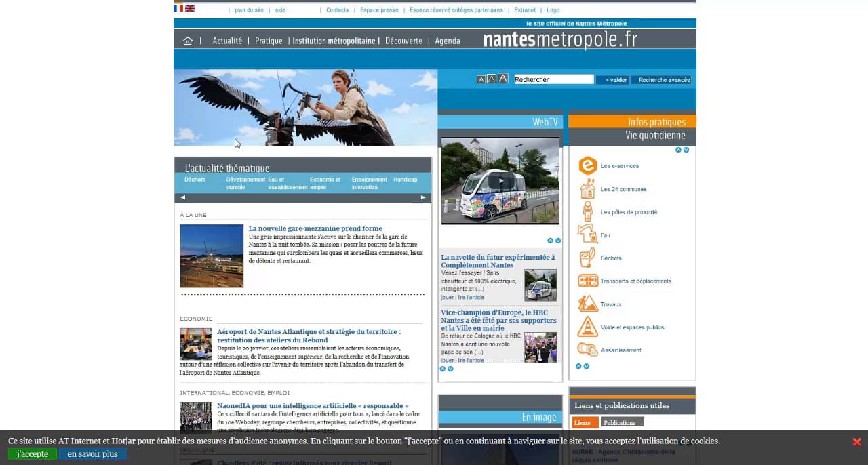The height and width of the screenshot is (465, 868).
Task: Select the Publications tab
Action: (x=622, y=422)
